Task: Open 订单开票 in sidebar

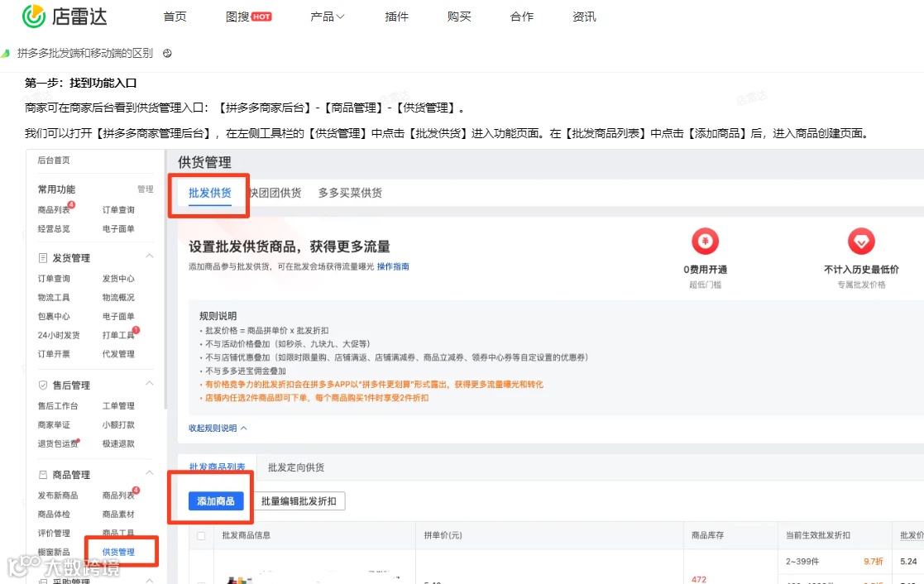Action: 54,353
